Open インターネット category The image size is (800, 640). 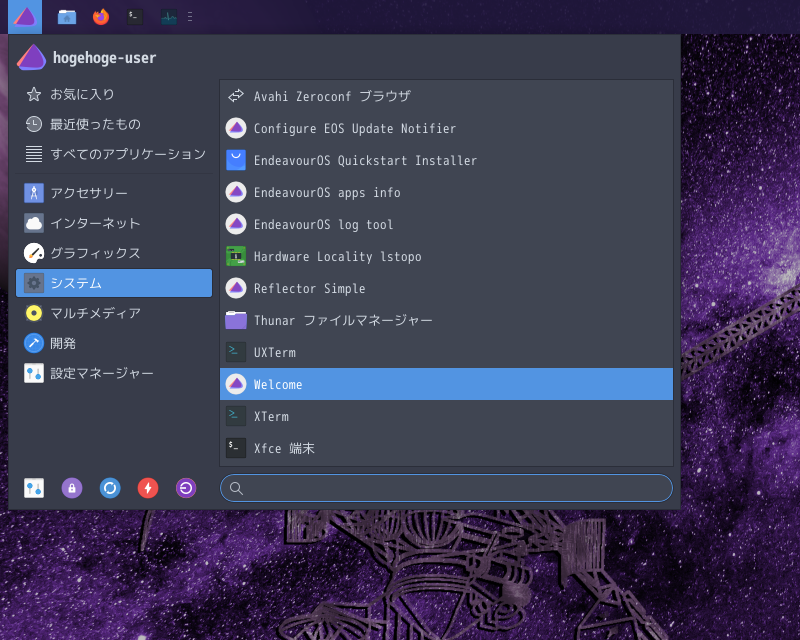[x=114, y=223]
